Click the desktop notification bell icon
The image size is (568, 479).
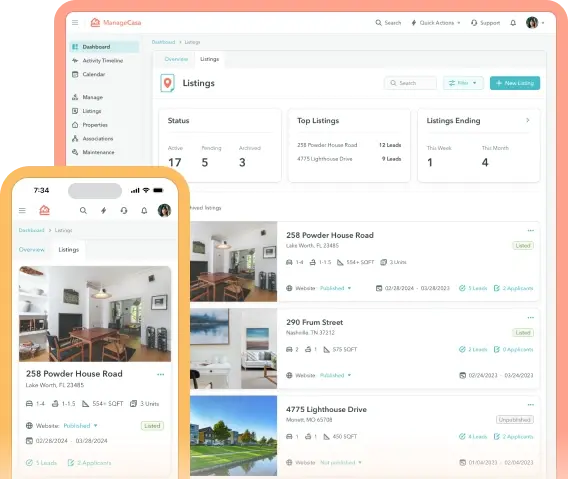pyautogui.click(x=513, y=23)
